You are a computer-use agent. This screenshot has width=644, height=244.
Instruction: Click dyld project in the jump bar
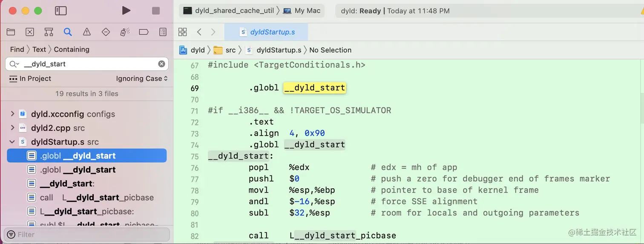193,50
